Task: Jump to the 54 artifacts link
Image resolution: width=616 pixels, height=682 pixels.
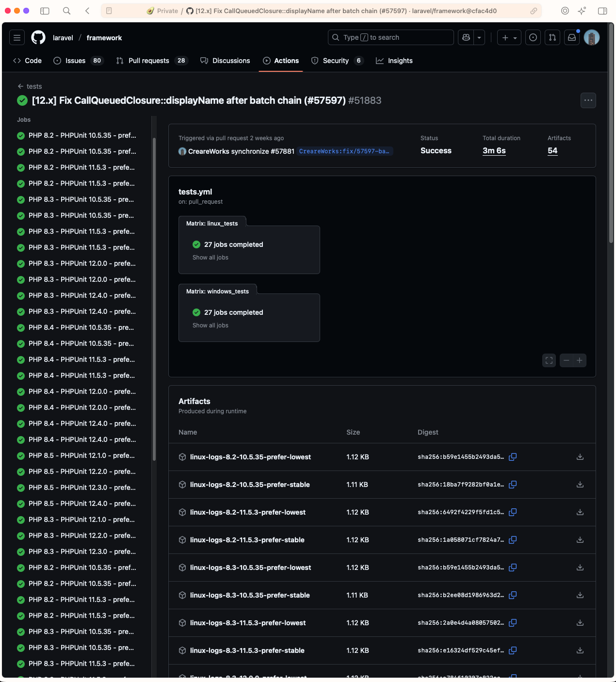Action: (552, 151)
